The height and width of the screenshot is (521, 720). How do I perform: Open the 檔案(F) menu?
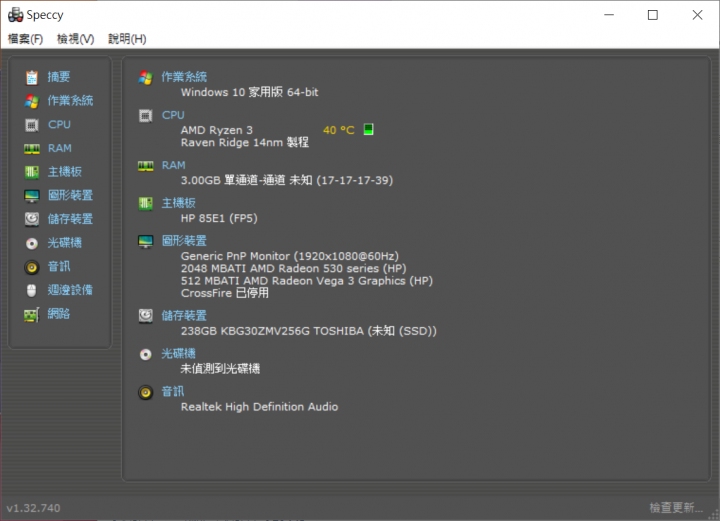(x=25, y=39)
